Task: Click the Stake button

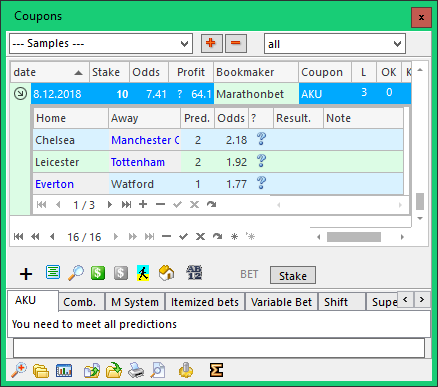Action: point(293,275)
